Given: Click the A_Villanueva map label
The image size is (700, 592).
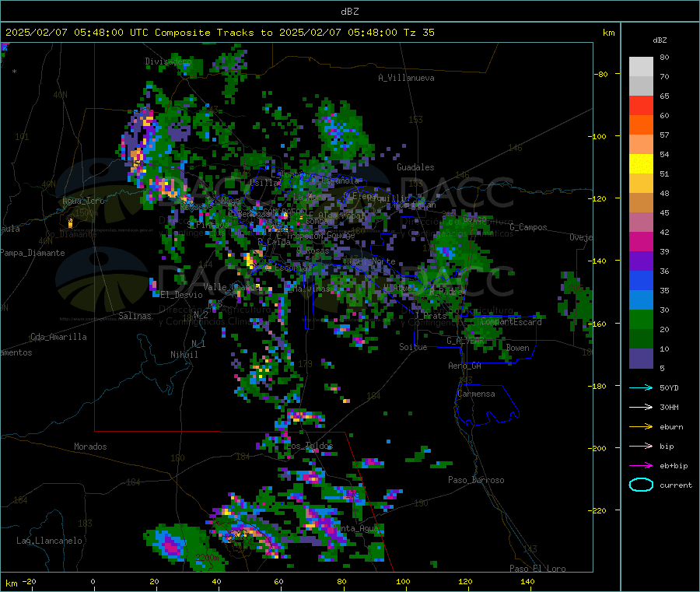Looking at the screenshot, I should pos(406,78).
